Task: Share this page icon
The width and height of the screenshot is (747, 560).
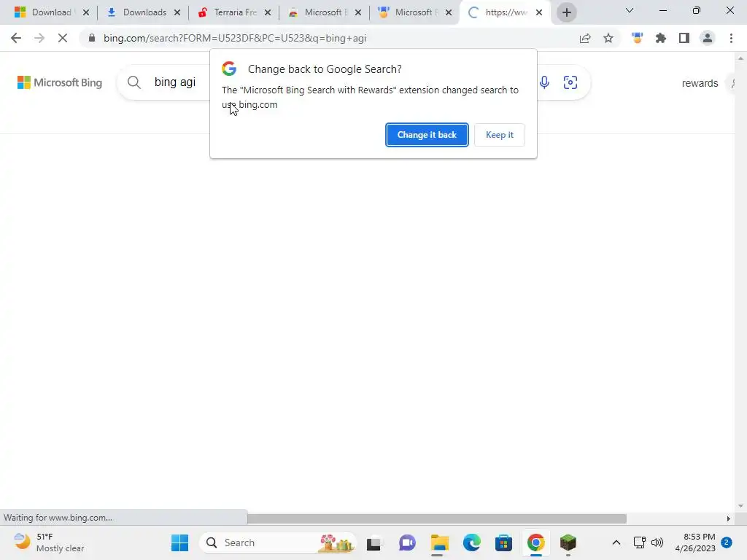Action: [x=585, y=38]
